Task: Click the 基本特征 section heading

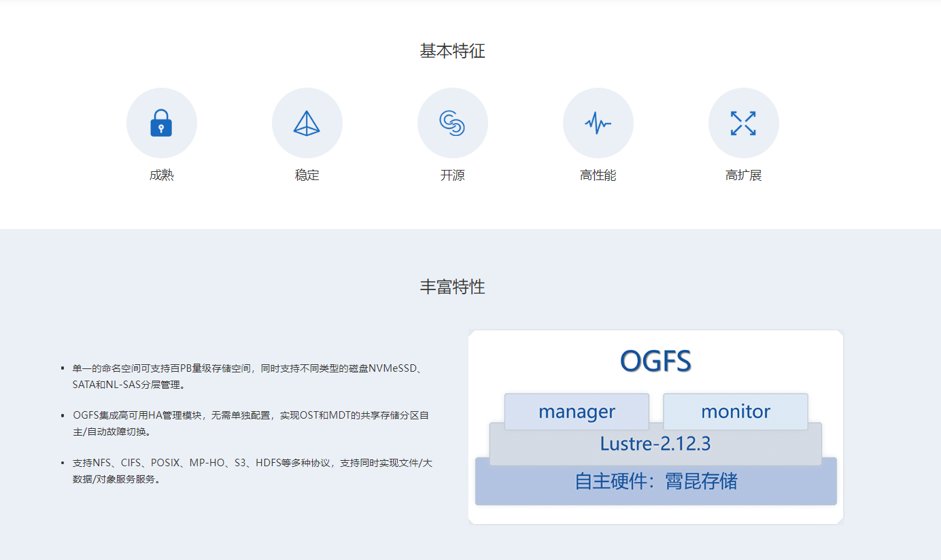Action: coord(452,51)
